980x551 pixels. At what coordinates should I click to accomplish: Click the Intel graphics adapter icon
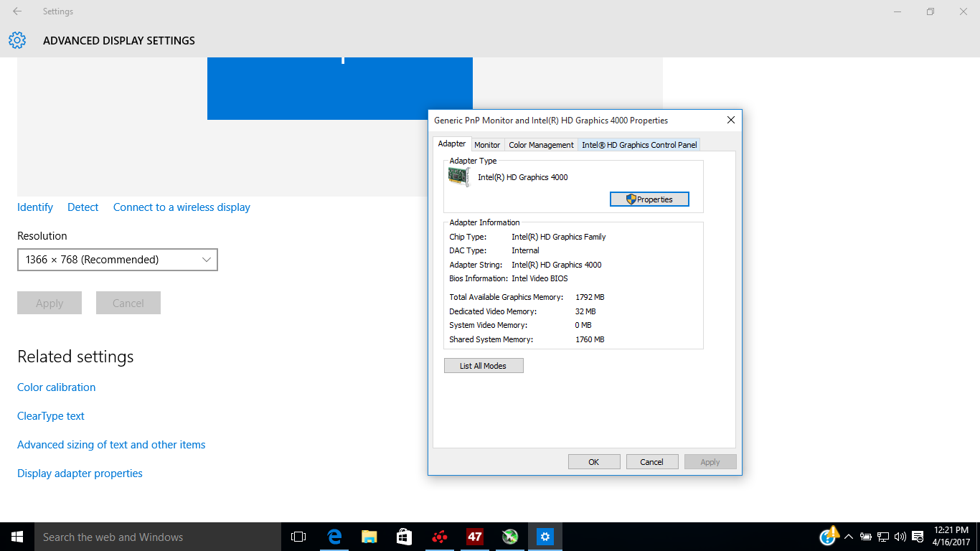[459, 176]
